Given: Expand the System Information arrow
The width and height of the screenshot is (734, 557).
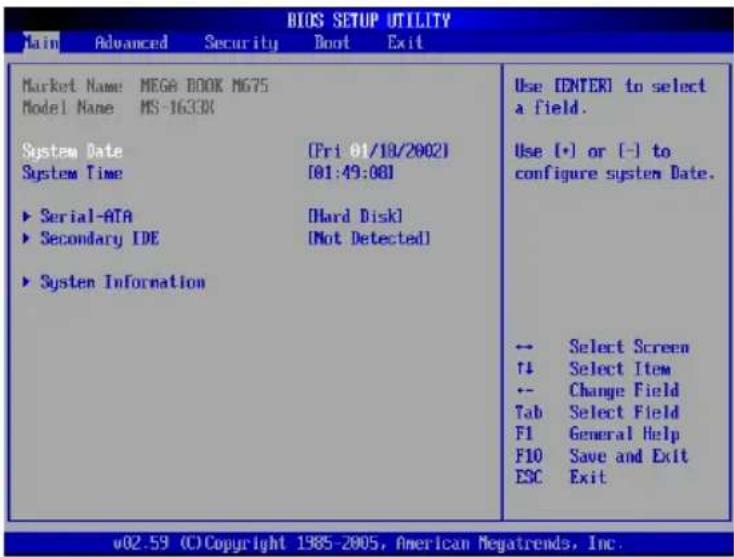Looking at the screenshot, I should tap(27, 282).
